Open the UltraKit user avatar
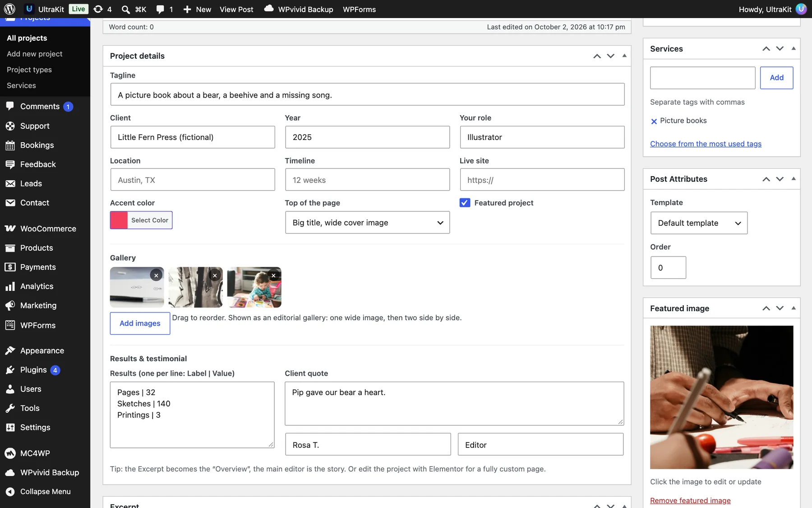Viewport: 812px width, 508px height. click(801, 9)
